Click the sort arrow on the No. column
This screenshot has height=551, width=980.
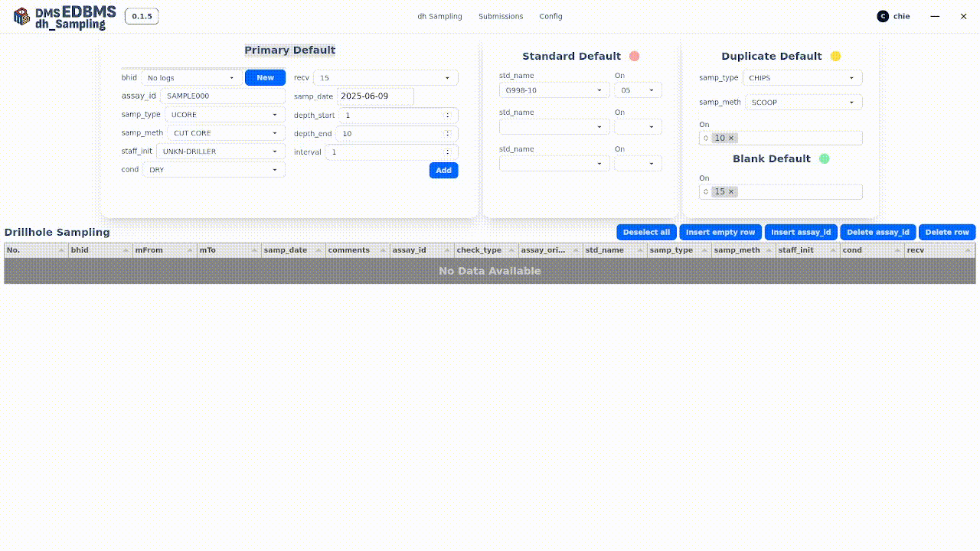click(x=61, y=251)
